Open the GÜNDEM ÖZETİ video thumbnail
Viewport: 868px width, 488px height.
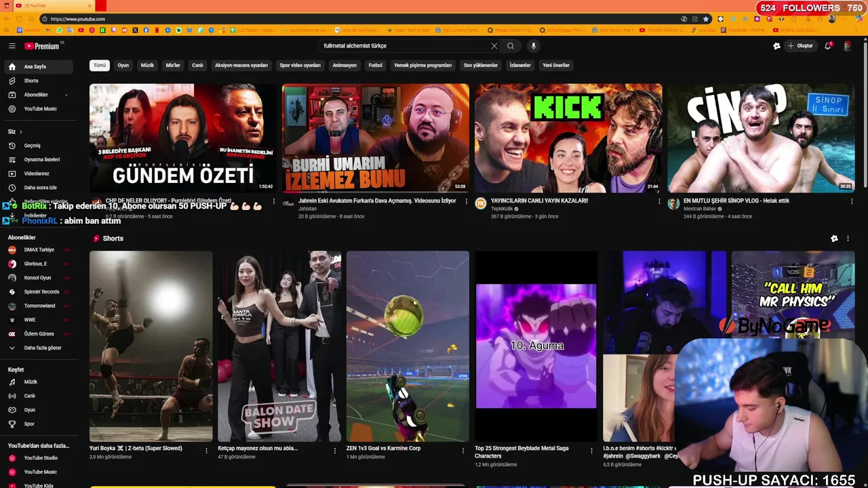point(182,138)
